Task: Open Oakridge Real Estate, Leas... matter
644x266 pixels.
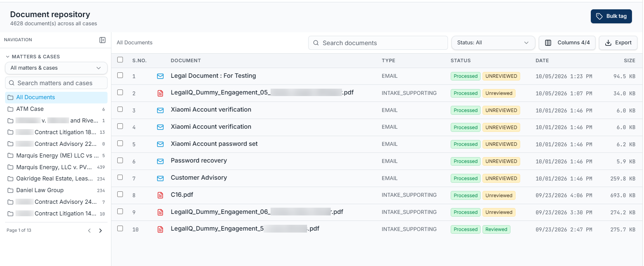Action: (x=56, y=179)
